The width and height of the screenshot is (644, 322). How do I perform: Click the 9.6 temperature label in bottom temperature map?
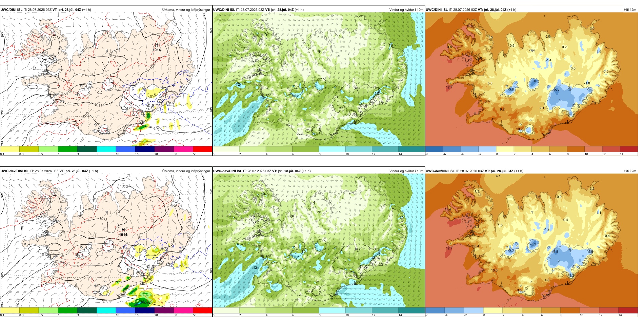[519, 290]
